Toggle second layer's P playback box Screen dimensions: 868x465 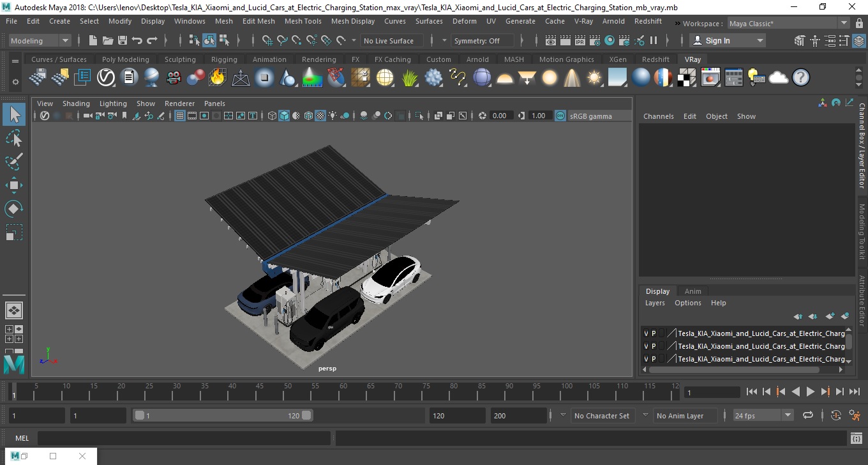pyautogui.click(x=654, y=346)
